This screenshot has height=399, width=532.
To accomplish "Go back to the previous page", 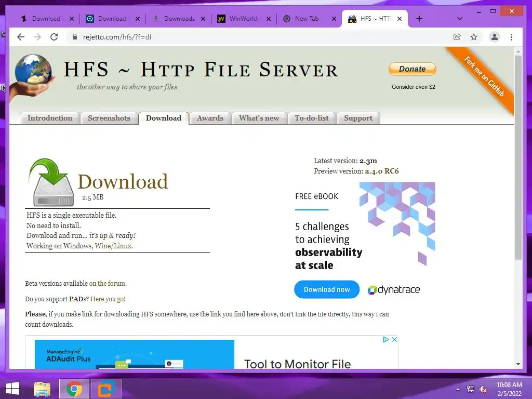I will (x=21, y=37).
